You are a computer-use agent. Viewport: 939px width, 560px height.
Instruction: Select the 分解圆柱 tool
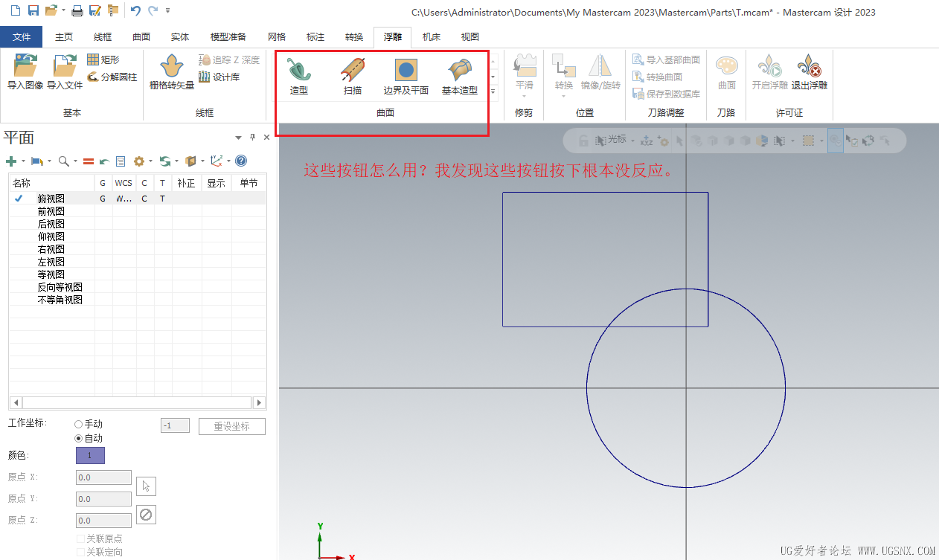point(112,77)
